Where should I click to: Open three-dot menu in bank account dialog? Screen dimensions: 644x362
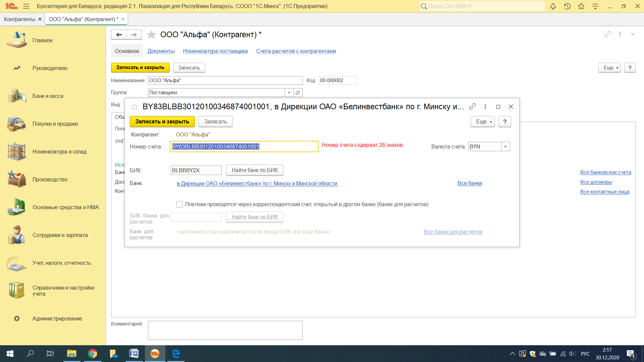point(485,107)
